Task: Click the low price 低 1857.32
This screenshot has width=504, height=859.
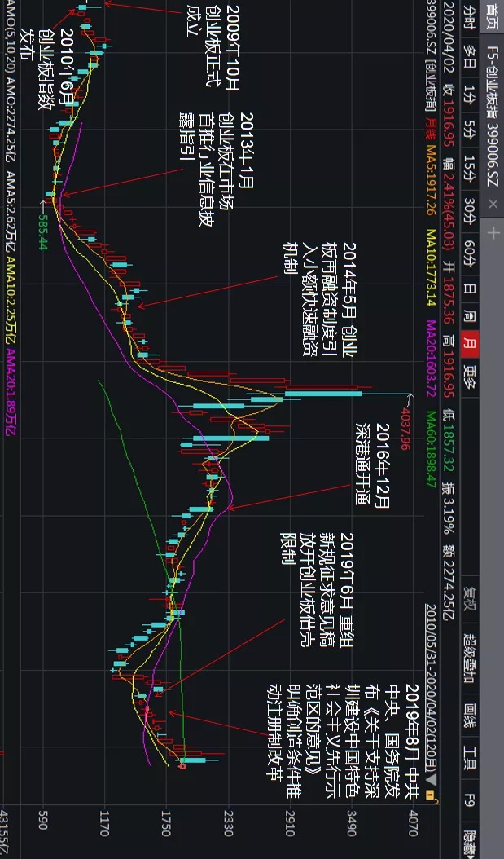Action: tap(449, 439)
